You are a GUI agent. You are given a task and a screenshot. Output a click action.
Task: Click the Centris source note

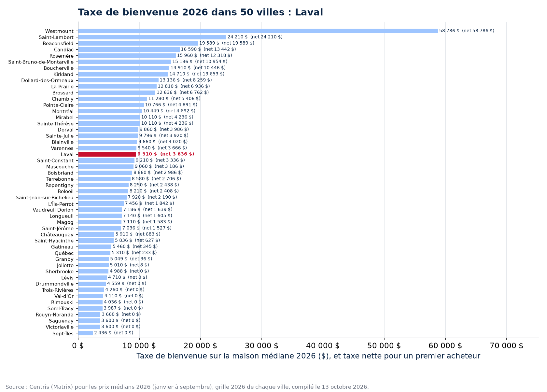(x=187, y=387)
